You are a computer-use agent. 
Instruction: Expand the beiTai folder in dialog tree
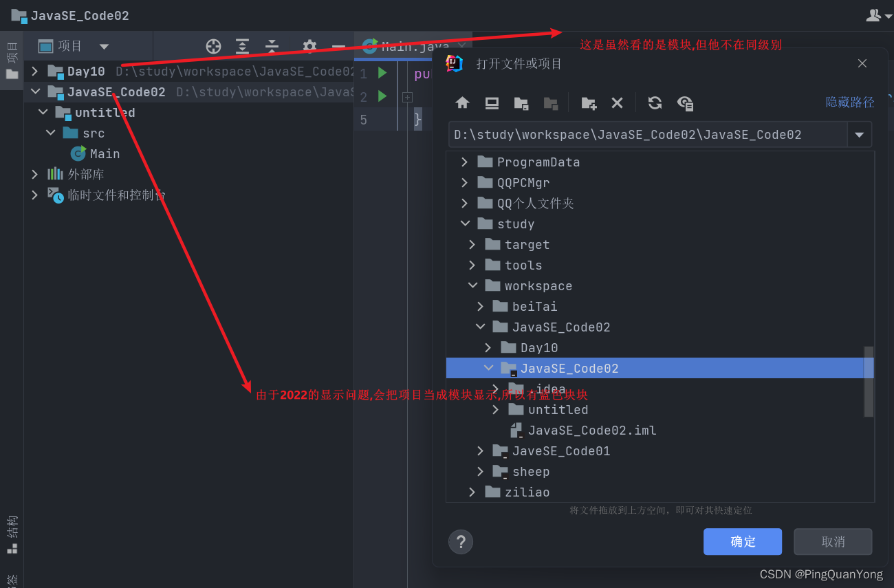pos(481,306)
